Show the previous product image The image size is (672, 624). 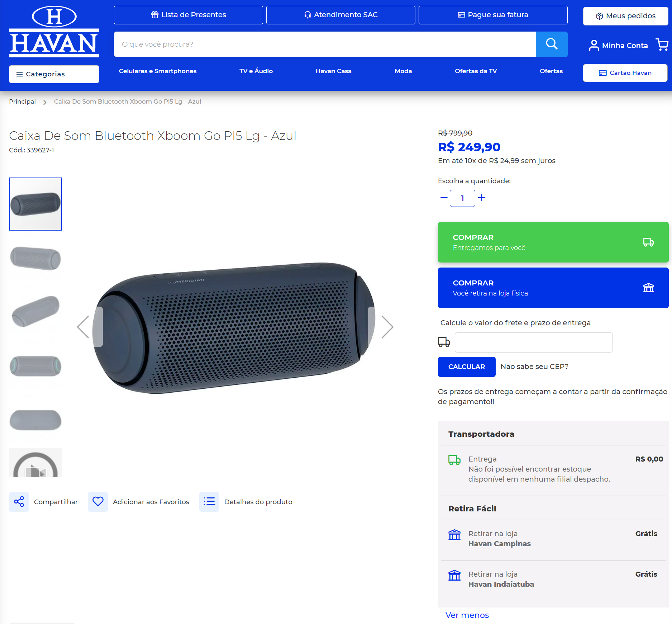pos(83,327)
